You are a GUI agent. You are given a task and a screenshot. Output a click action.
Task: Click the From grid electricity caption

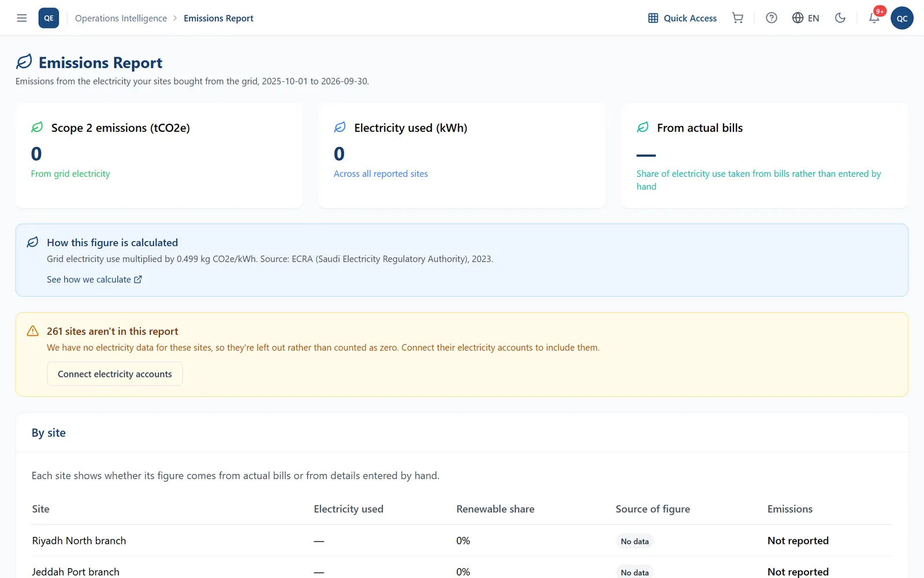[x=70, y=174]
